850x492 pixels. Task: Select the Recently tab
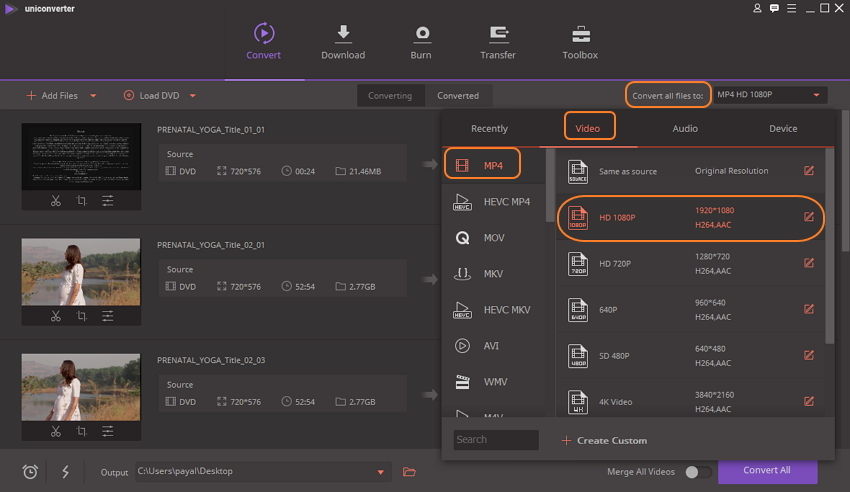pyautogui.click(x=490, y=128)
